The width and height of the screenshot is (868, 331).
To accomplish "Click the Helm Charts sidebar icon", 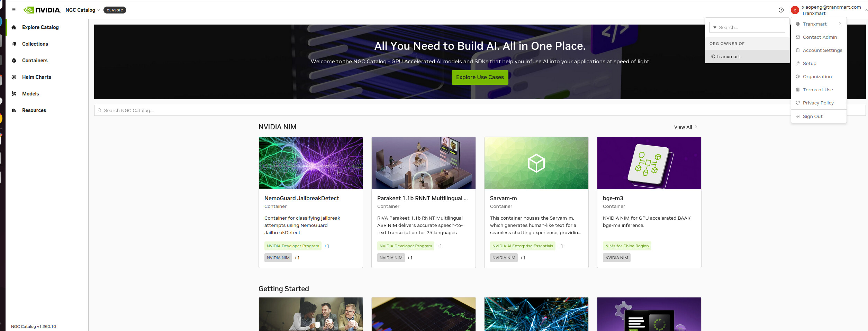I will point(14,77).
